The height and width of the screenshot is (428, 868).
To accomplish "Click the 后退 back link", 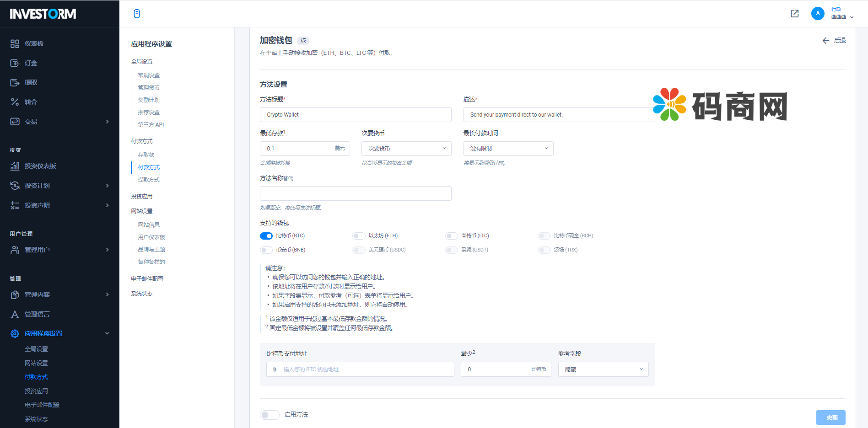I will pyautogui.click(x=834, y=40).
